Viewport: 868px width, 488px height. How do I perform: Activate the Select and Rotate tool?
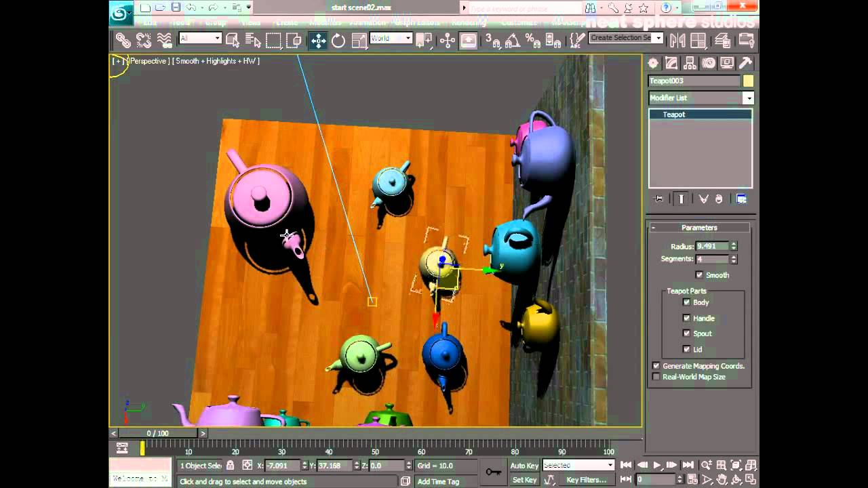(x=338, y=41)
